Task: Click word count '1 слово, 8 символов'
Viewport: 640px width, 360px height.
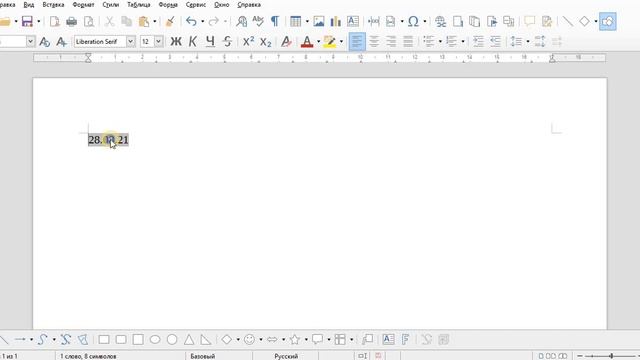Action: tap(88, 356)
